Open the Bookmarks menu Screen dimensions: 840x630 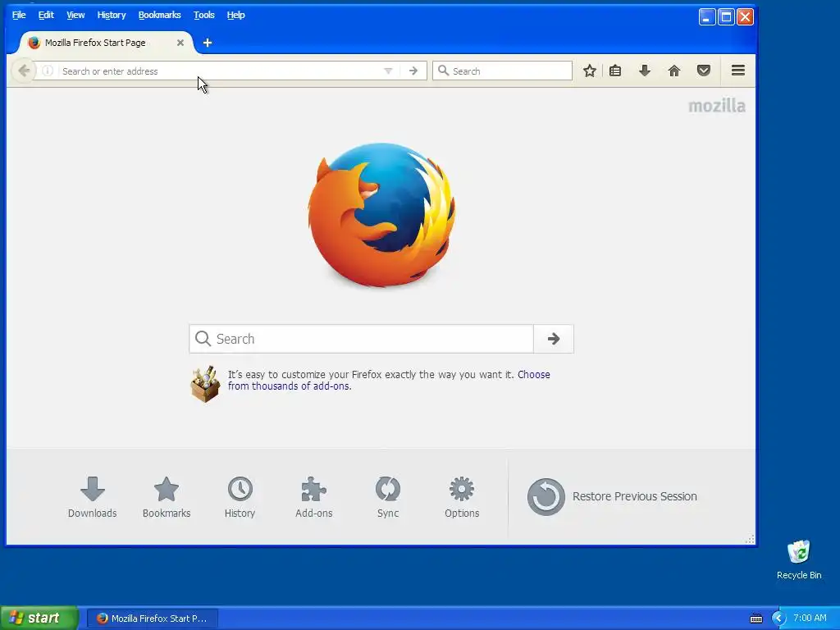click(160, 15)
